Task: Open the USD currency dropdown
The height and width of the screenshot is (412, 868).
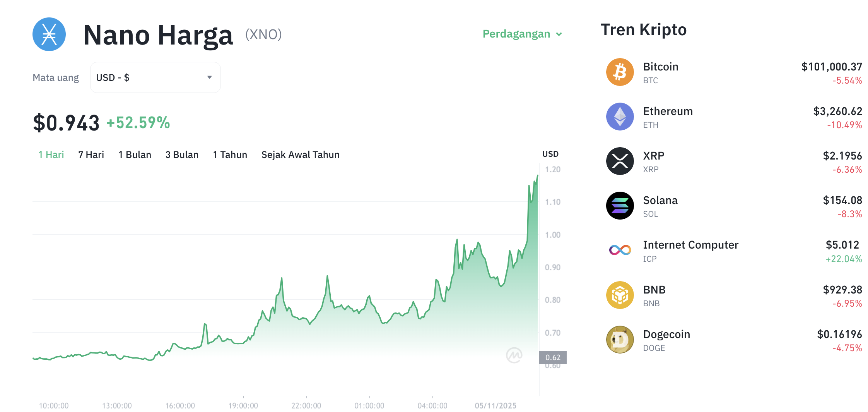Action: (155, 77)
